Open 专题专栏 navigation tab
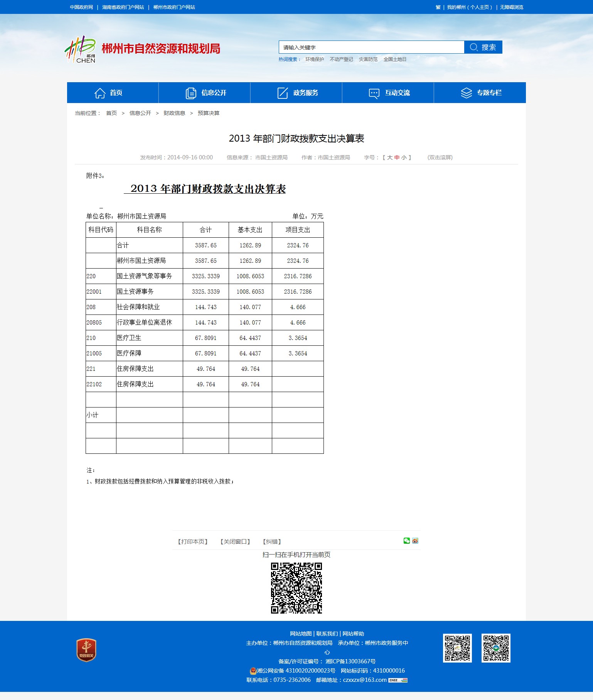 [x=480, y=93]
